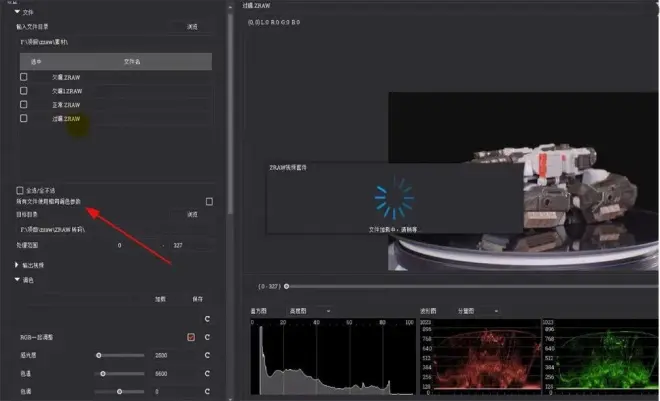Browse for the 目标目录 output folder
Screen dimensions: 660x401
pos(192,215)
